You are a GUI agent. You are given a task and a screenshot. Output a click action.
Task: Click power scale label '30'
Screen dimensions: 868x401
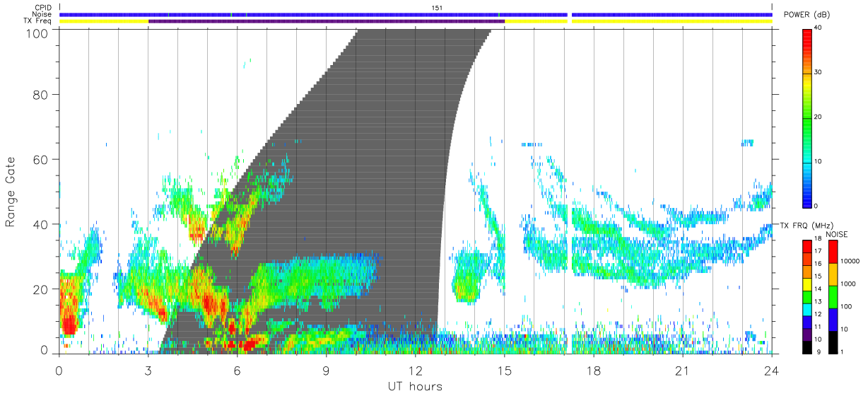[818, 73]
